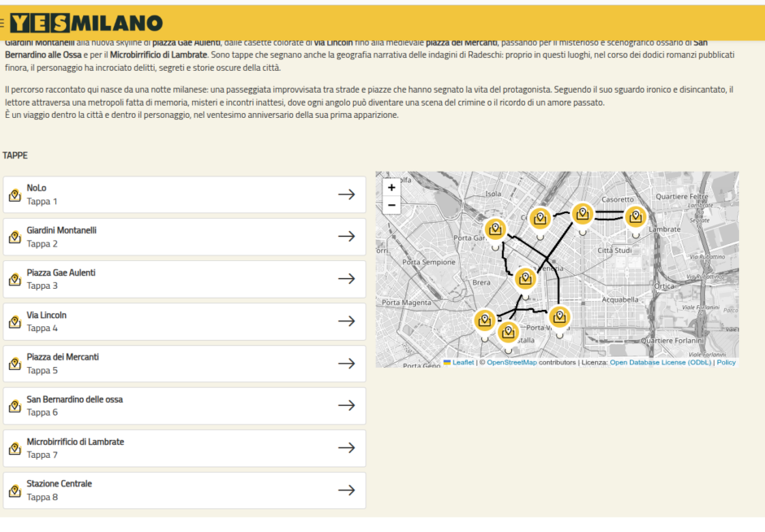Click the map marker near Porta Venezia

pyautogui.click(x=526, y=279)
